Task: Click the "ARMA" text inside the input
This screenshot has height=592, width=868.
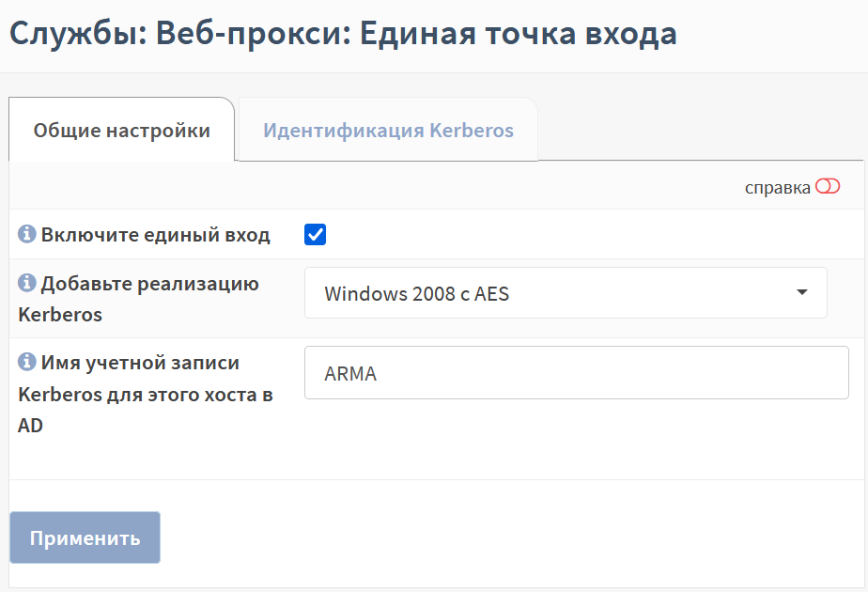Action: [x=350, y=374]
